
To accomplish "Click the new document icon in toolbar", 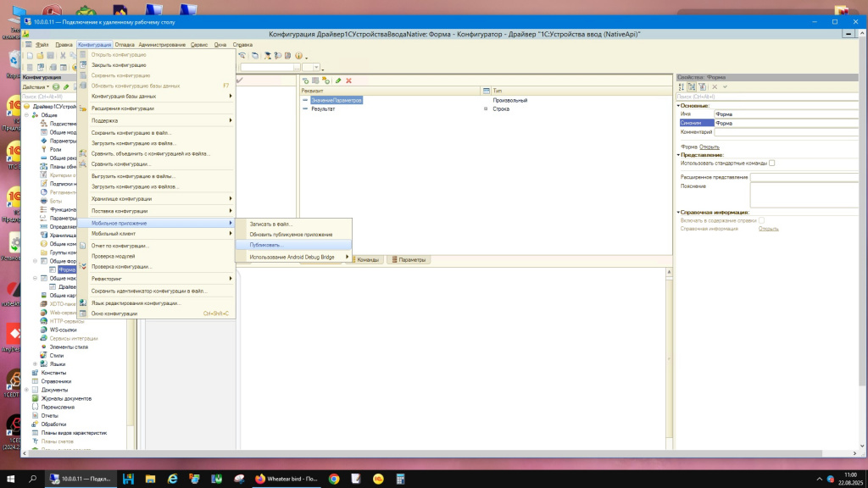I will click(x=30, y=56).
